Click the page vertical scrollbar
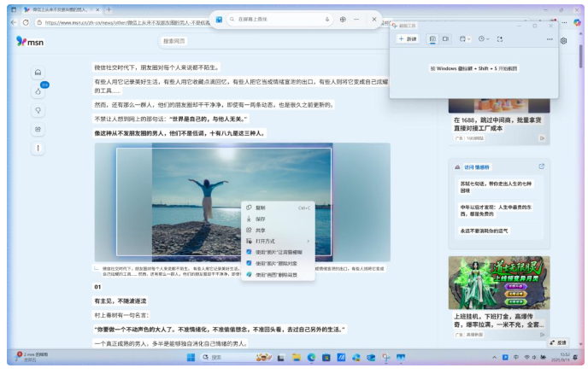Screen dimensions: 588x374 tap(581, 56)
